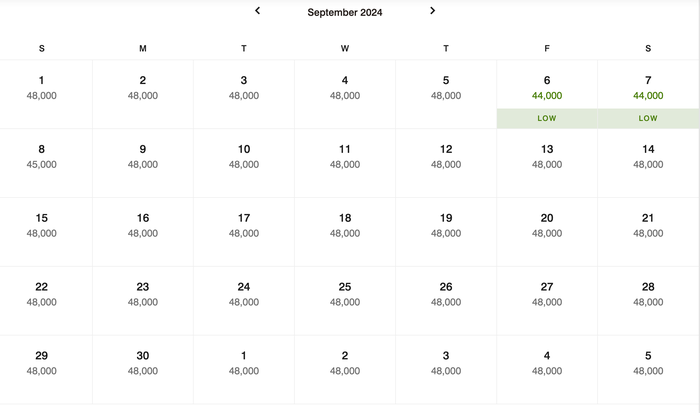Screen dimensions: 700x413
Task: Select September 7 low fare date
Action: [x=648, y=94]
